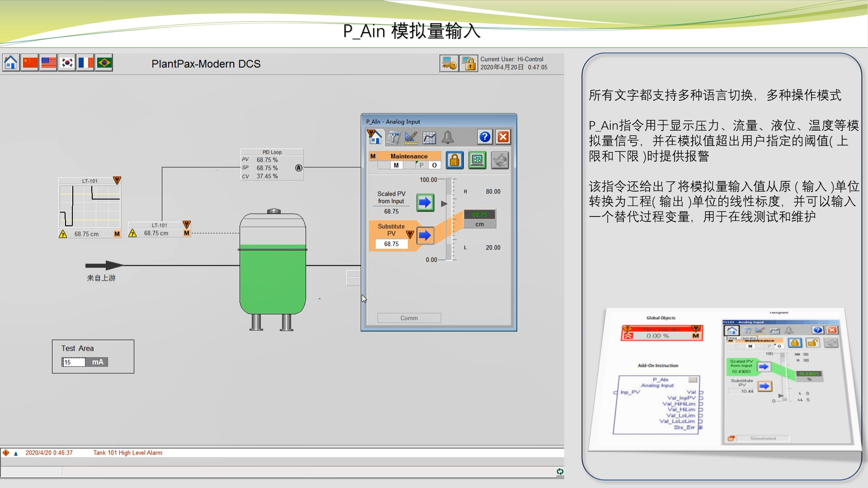This screenshot has width=868, height=488.
Task: Open the faceplate Trends tab
Action: tap(429, 137)
